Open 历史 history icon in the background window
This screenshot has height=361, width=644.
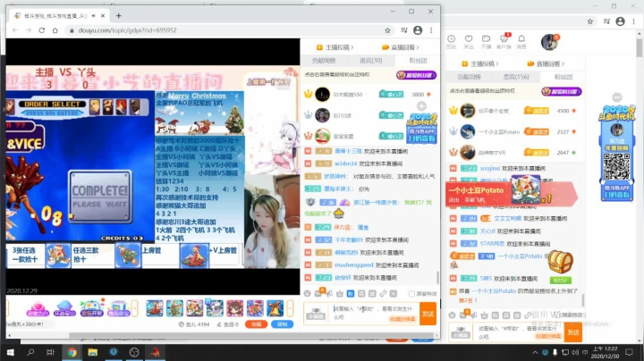(451, 41)
